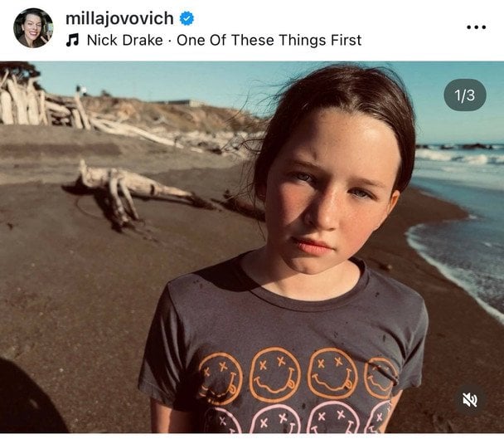This screenshot has height=439, width=504.
Task: Tap the note symbol before Nick Drake
Action: coord(72,40)
